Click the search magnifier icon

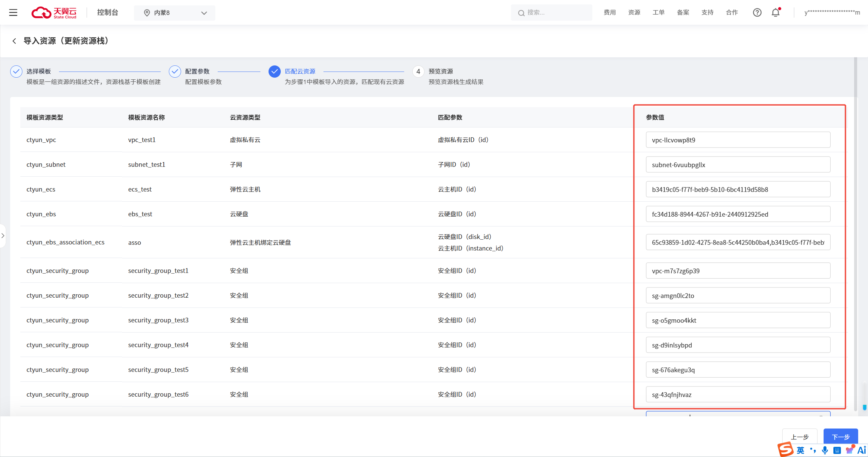(521, 13)
